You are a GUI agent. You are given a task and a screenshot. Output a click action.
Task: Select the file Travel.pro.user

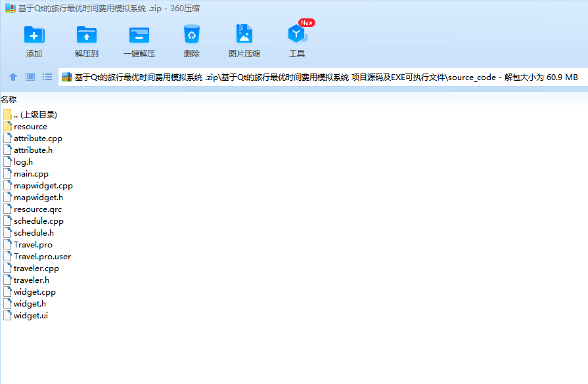[x=37, y=256]
